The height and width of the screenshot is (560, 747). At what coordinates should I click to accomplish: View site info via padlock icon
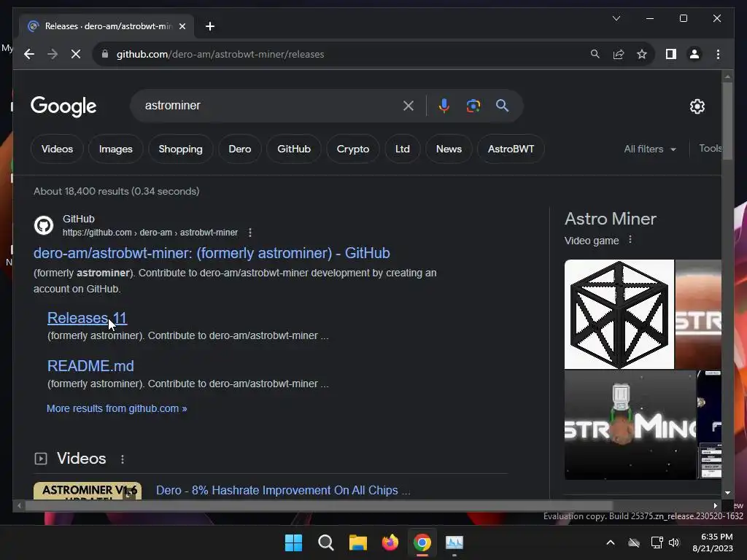click(105, 54)
